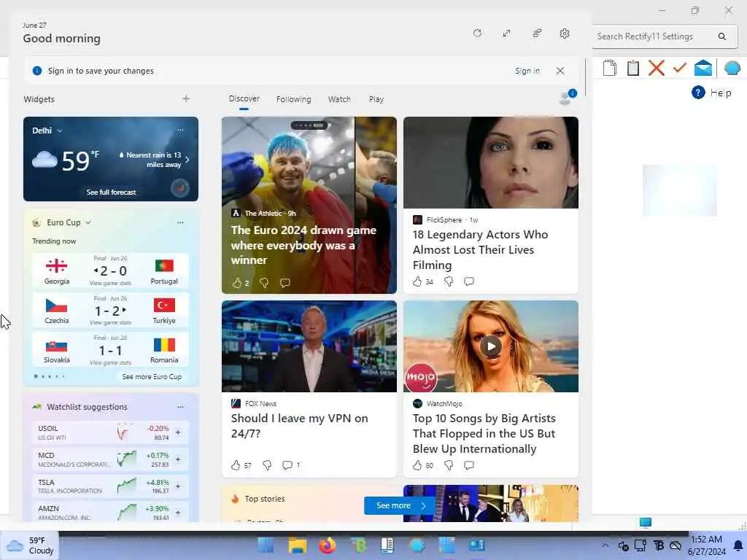Open the Discover tab
747x560 pixels.
[244, 98]
